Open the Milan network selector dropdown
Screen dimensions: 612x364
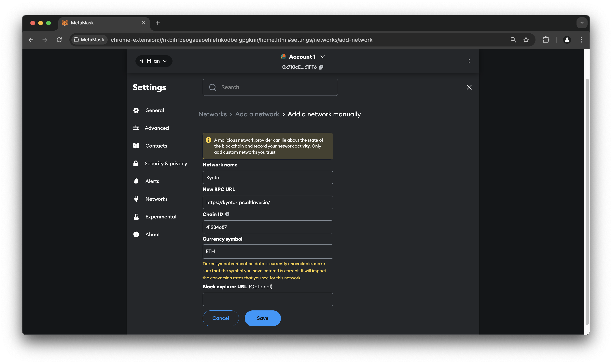point(154,61)
